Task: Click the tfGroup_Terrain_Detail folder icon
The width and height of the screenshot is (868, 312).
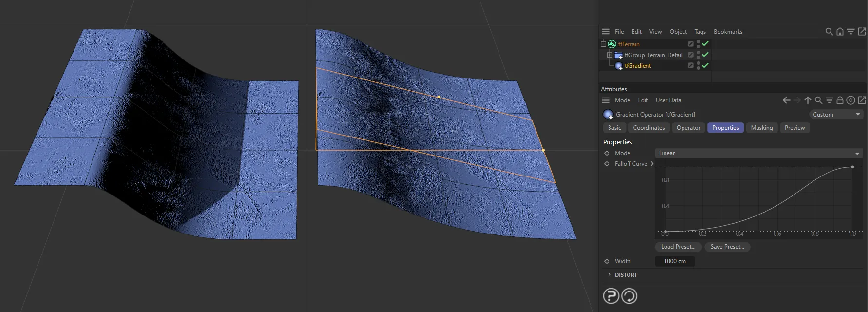Action: (x=618, y=55)
